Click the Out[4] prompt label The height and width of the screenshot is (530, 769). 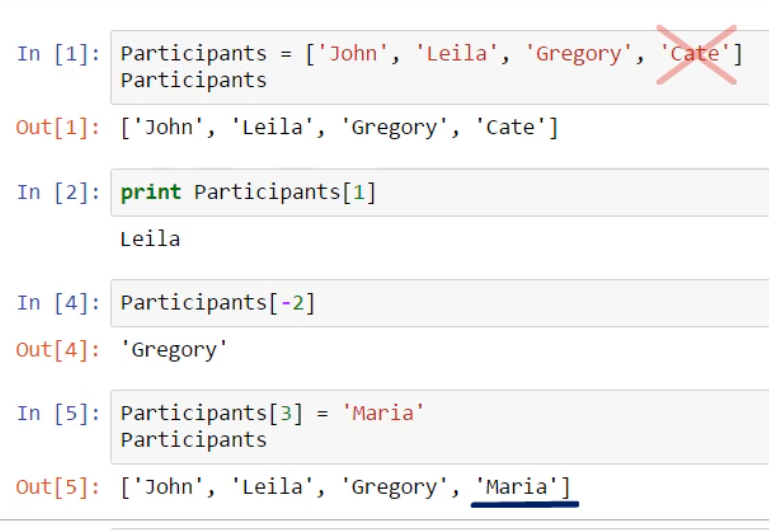click(58, 350)
